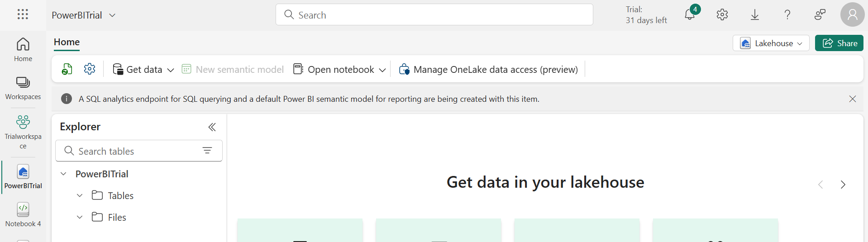
Task: Open the Lakehouse mode dropdown
Action: click(771, 43)
